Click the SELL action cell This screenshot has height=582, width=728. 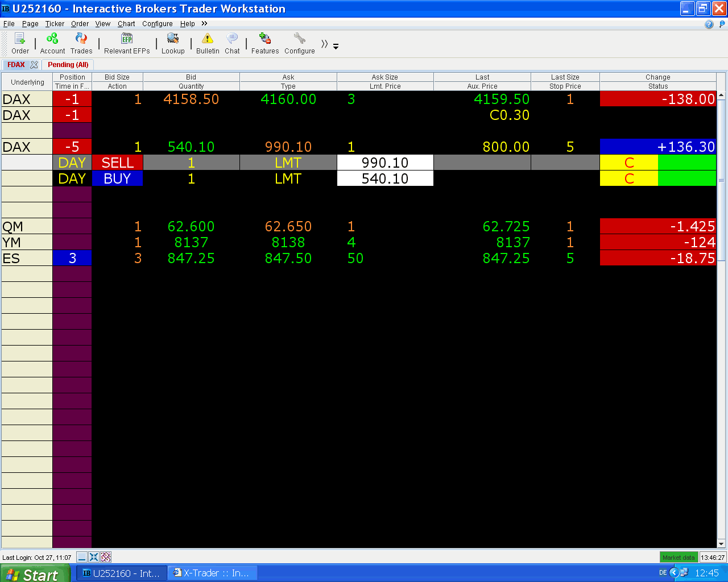click(x=117, y=163)
